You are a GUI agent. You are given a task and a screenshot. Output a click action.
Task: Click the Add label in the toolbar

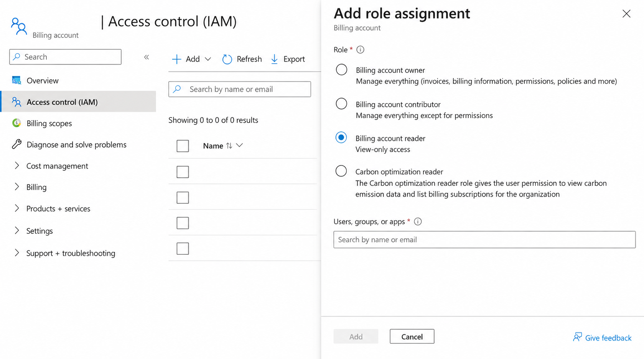pos(193,59)
